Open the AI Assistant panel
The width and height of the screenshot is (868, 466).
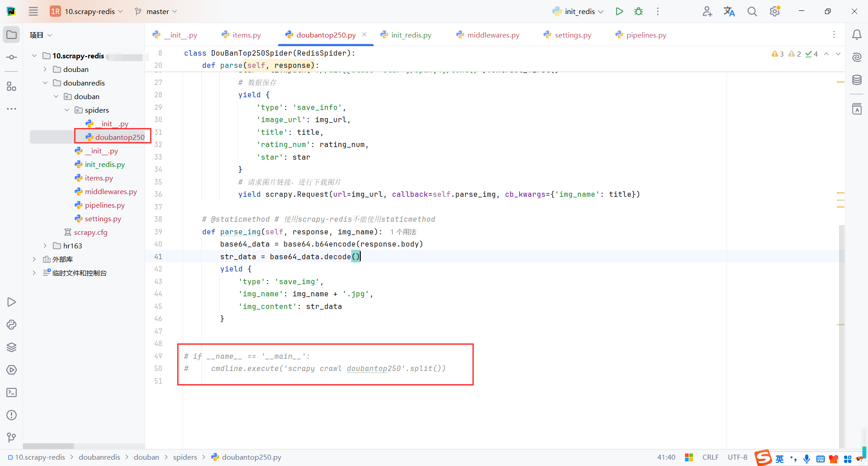click(x=857, y=57)
